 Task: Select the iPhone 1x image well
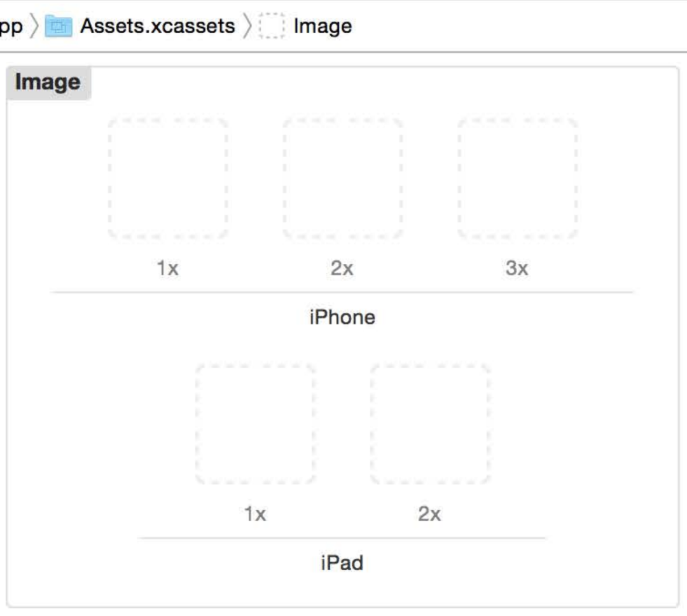pos(168,178)
